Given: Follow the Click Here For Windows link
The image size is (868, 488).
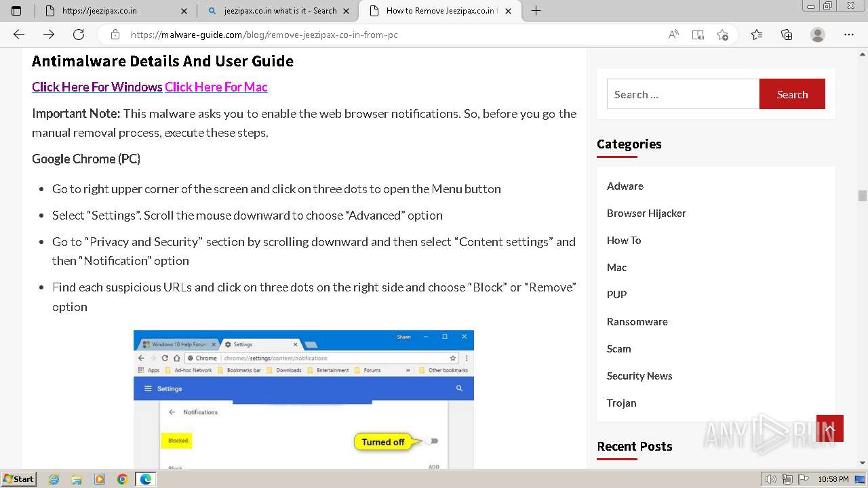Looking at the screenshot, I should pyautogui.click(x=97, y=87).
